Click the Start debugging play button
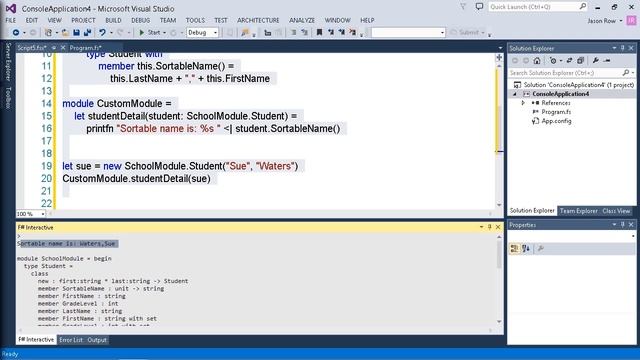 [142, 32]
